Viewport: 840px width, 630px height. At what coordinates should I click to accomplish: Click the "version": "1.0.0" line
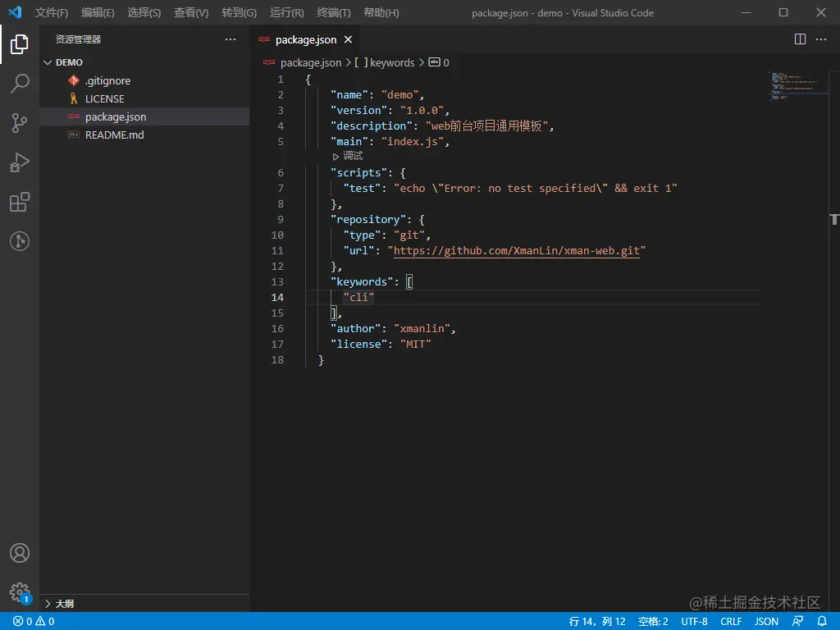[x=390, y=111]
